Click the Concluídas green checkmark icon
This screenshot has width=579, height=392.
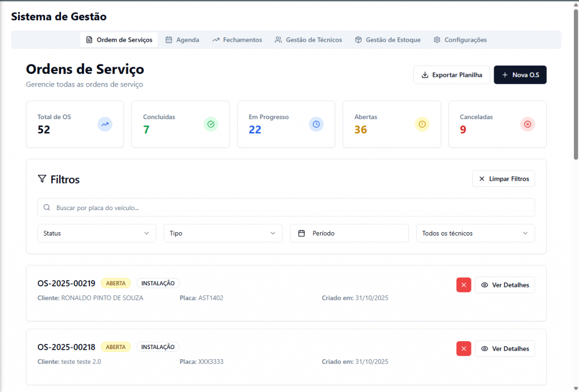coord(211,124)
